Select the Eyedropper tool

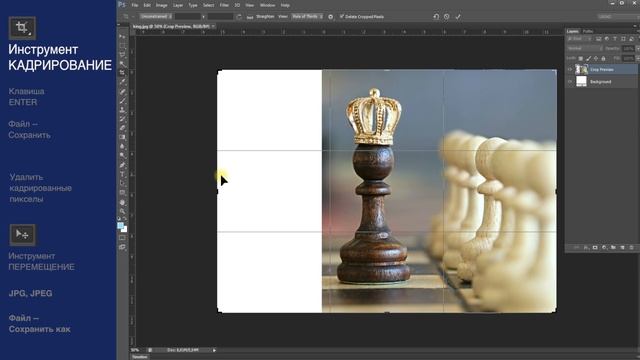[122, 82]
